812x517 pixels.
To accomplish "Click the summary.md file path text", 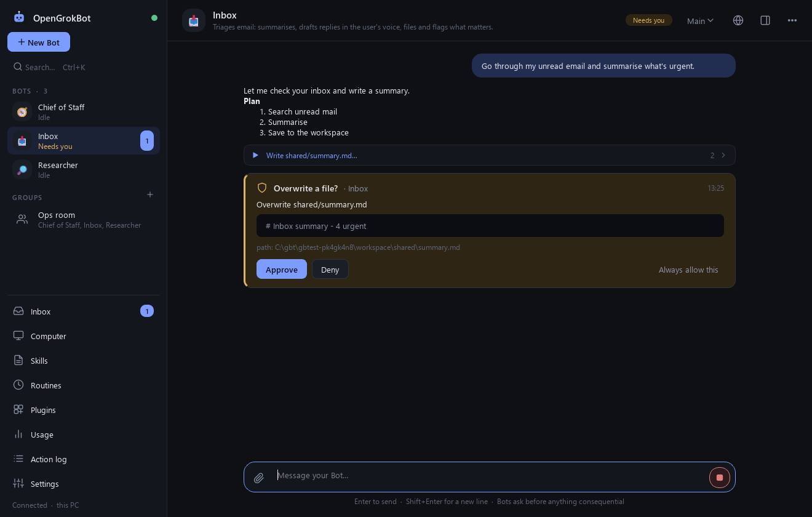I will [x=358, y=247].
